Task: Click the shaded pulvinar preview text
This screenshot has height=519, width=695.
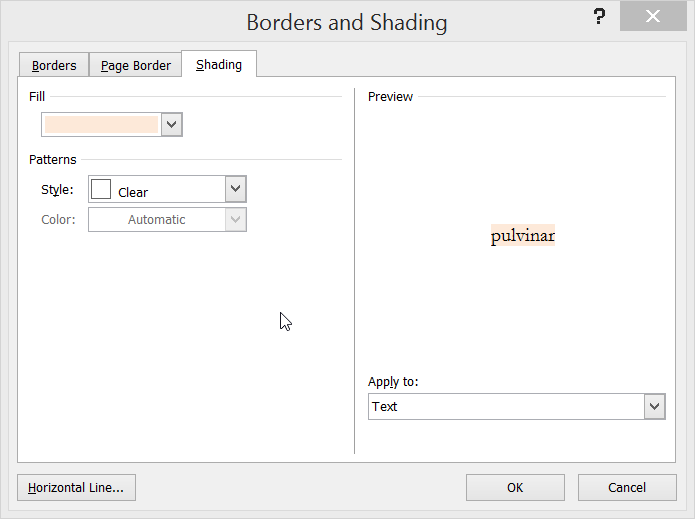Action: tap(523, 235)
